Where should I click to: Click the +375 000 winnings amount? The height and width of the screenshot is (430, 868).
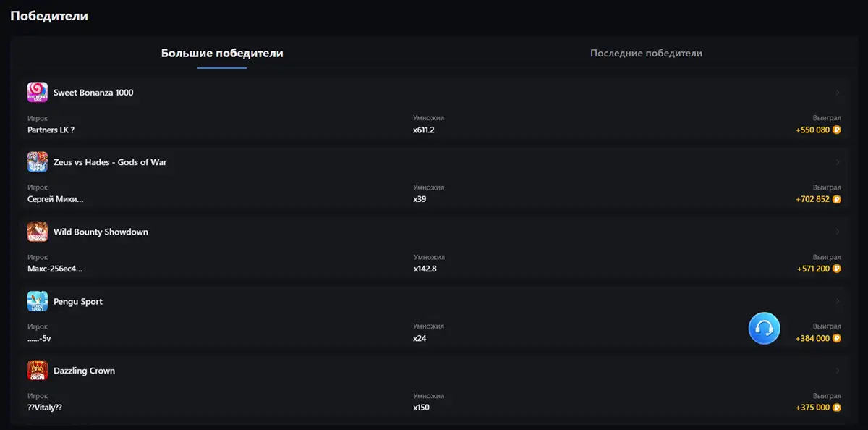click(x=812, y=408)
